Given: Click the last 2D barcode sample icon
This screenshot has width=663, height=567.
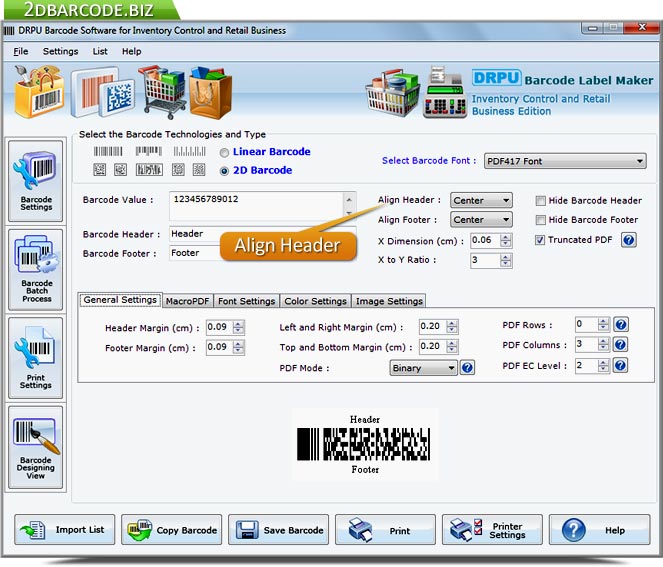Looking at the screenshot, I should point(199,170).
